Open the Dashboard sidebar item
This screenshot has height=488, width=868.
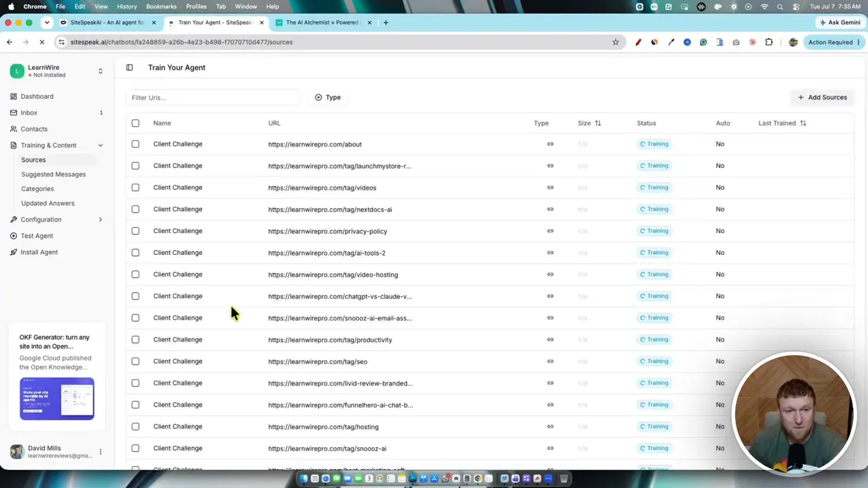coord(37,96)
